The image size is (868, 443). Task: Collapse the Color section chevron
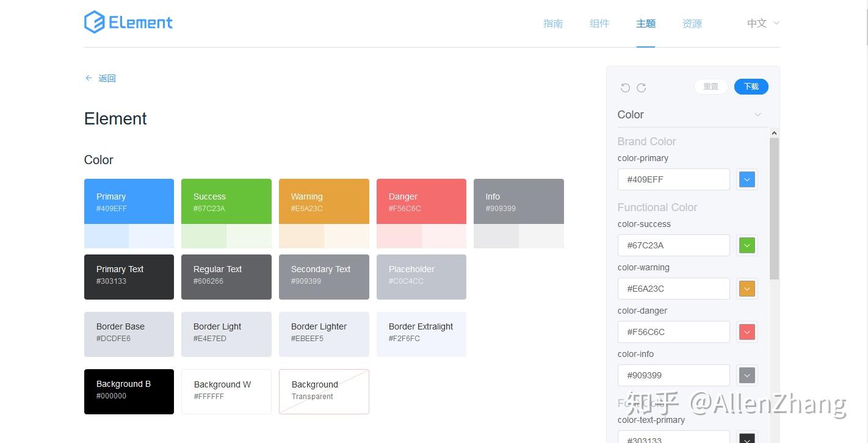(x=758, y=115)
